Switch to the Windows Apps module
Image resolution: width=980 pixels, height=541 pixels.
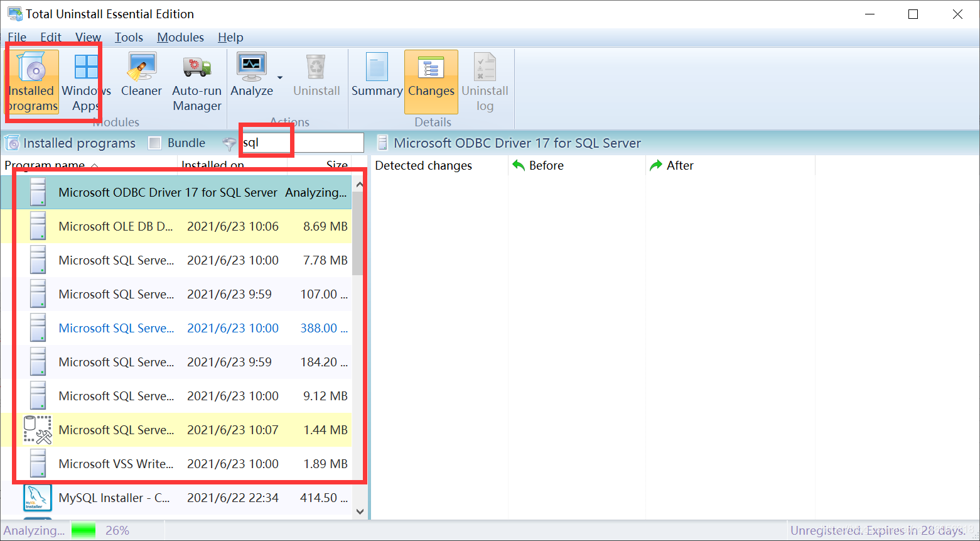(86, 82)
